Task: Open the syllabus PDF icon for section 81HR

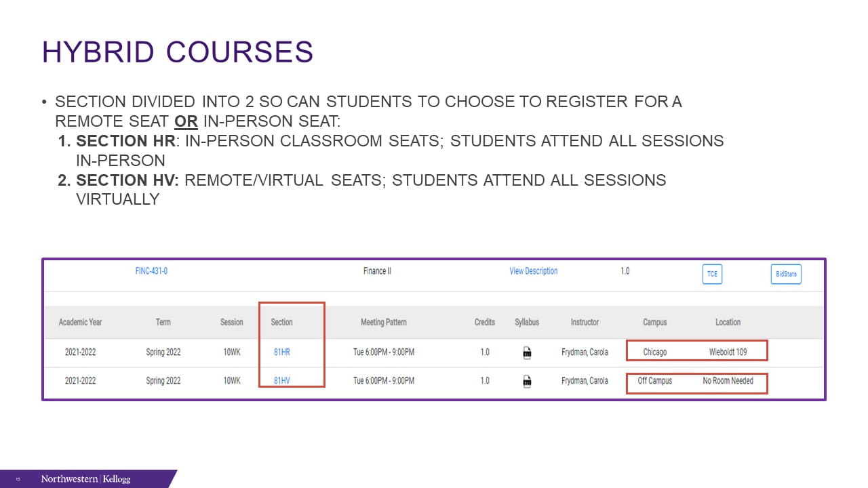Action: (x=527, y=352)
